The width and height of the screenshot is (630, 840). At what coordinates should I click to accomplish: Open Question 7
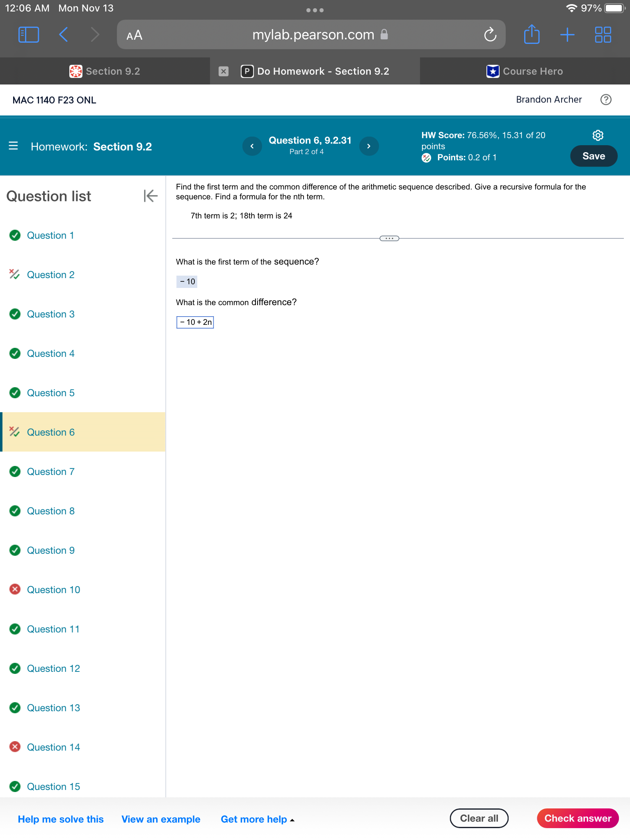tap(51, 472)
